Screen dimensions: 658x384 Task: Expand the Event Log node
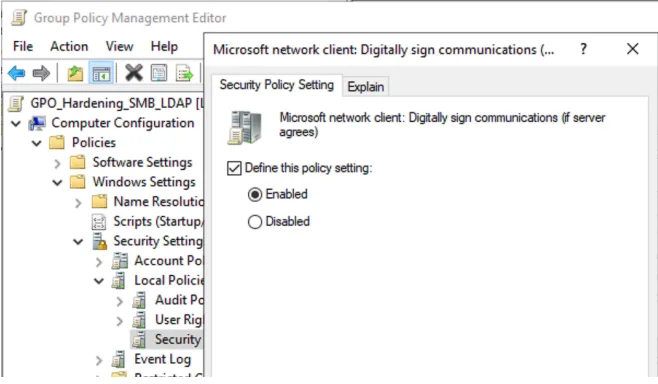(99, 360)
